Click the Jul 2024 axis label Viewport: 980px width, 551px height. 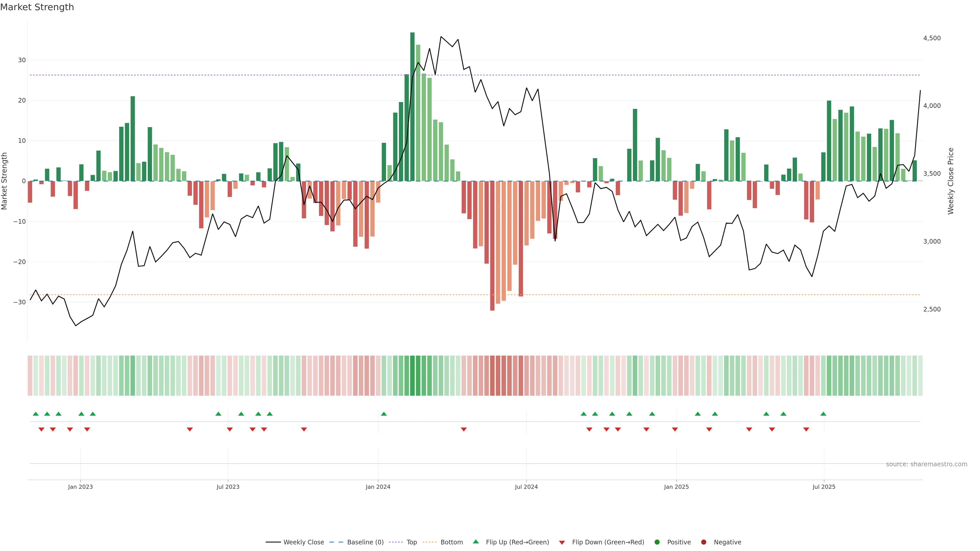pyautogui.click(x=526, y=487)
